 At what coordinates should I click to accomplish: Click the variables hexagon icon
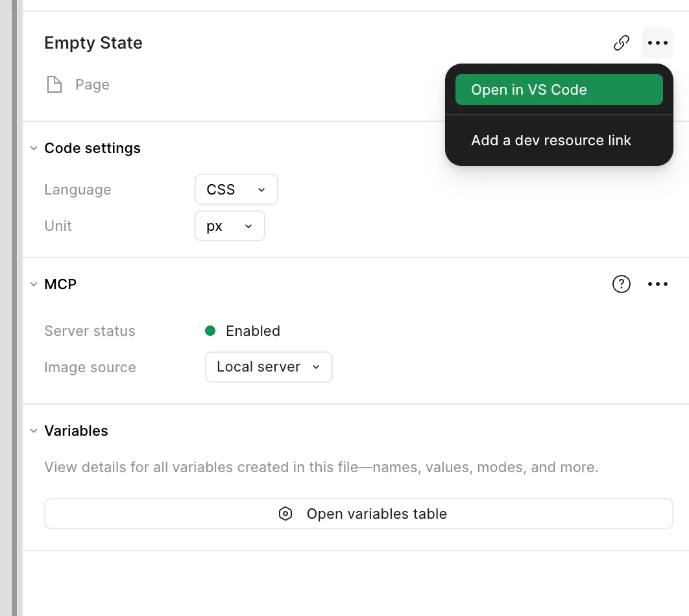click(x=285, y=514)
